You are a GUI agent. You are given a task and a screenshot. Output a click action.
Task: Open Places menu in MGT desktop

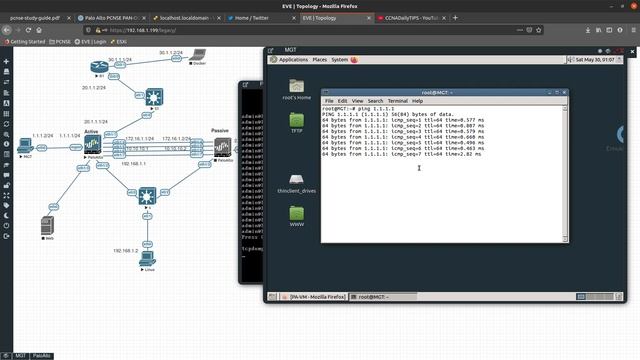coord(320,60)
